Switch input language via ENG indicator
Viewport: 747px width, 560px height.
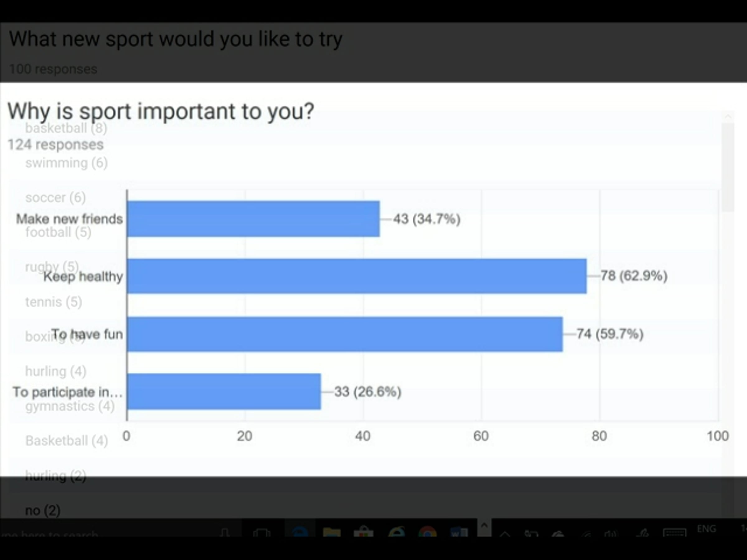coord(706,529)
